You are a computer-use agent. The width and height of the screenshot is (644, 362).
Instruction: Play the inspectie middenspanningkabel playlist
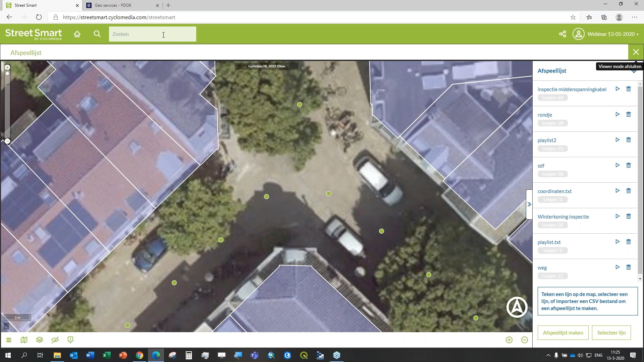pos(618,89)
